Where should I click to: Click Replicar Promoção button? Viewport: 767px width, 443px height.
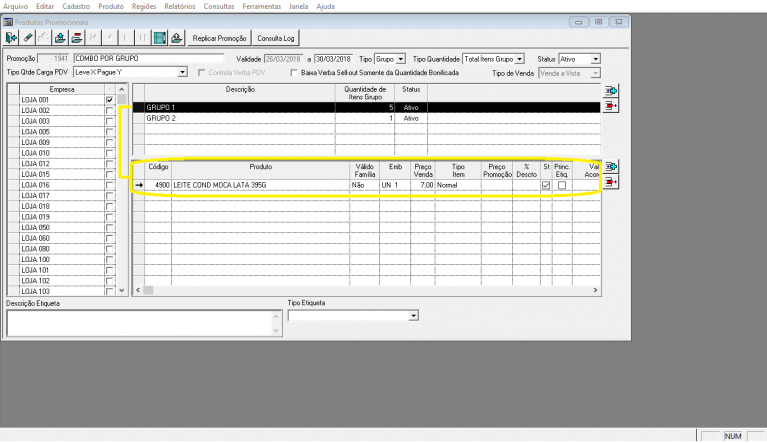[219, 38]
